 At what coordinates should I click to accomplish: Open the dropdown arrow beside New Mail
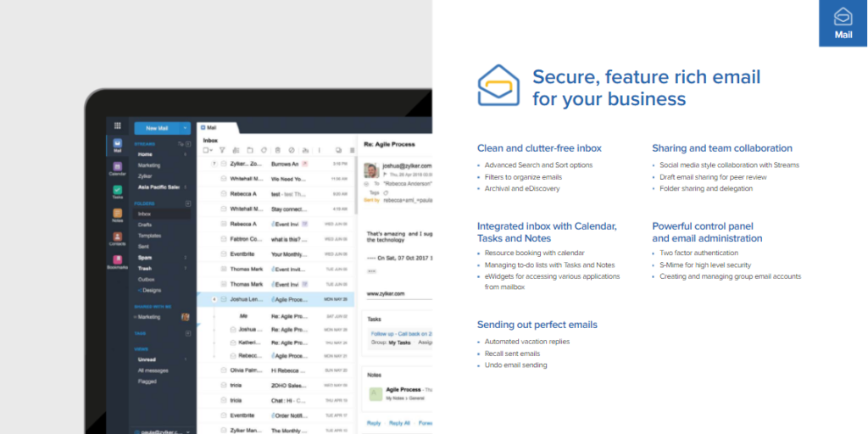coord(185,128)
